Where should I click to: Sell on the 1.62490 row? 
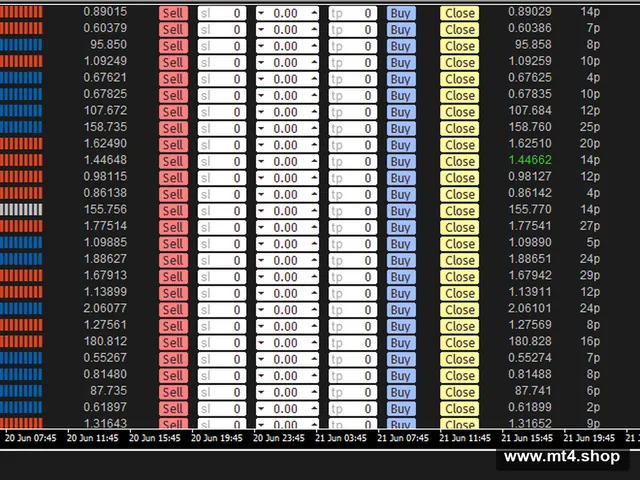click(173, 145)
